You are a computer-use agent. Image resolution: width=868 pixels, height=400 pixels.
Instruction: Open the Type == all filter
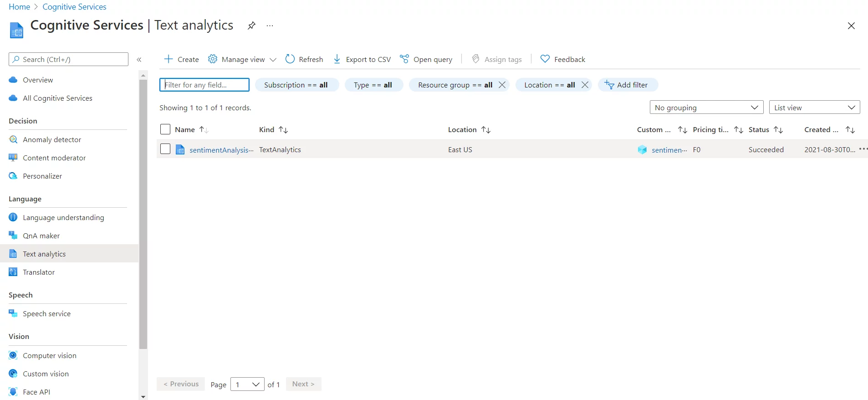(373, 85)
